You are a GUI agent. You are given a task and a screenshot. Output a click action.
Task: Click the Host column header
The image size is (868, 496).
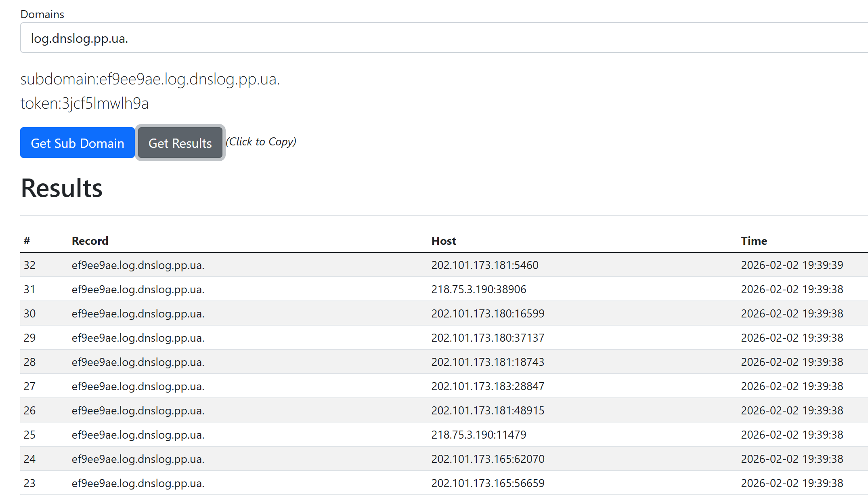click(443, 241)
